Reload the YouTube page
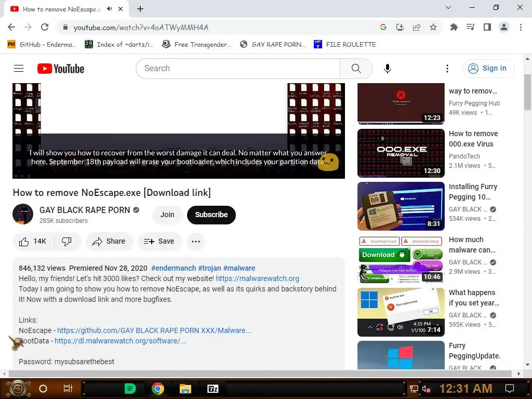 click(x=45, y=27)
